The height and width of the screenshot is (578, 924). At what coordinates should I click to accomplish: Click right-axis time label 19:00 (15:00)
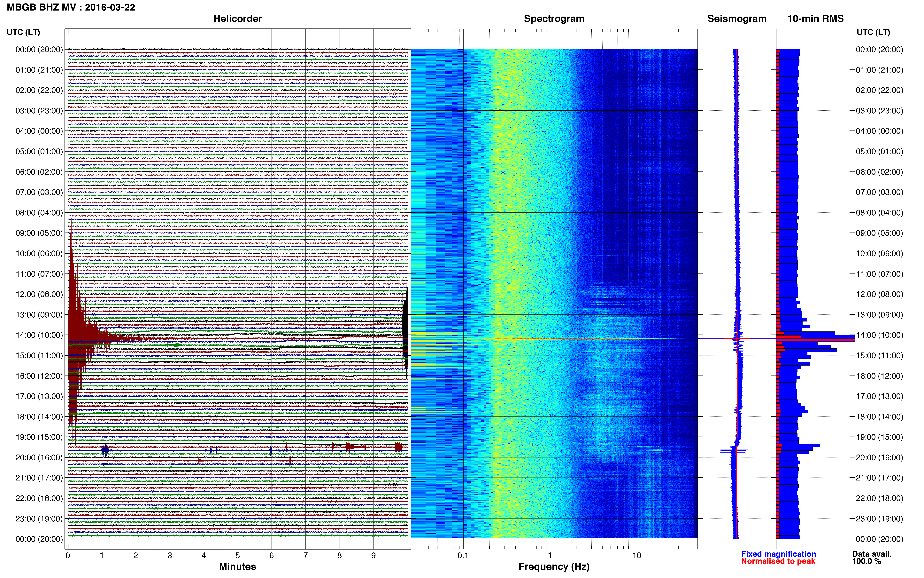click(879, 437)
